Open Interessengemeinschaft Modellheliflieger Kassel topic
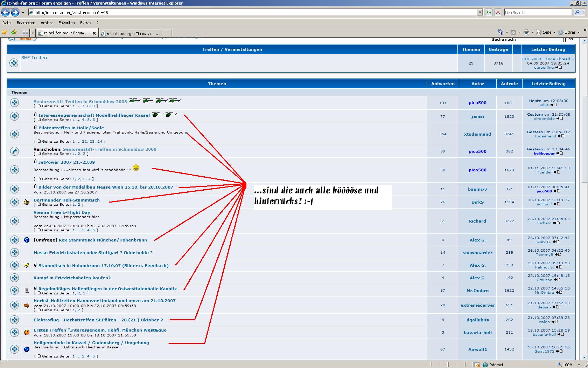This screenshot has height=368, width=588. point(94,115)
